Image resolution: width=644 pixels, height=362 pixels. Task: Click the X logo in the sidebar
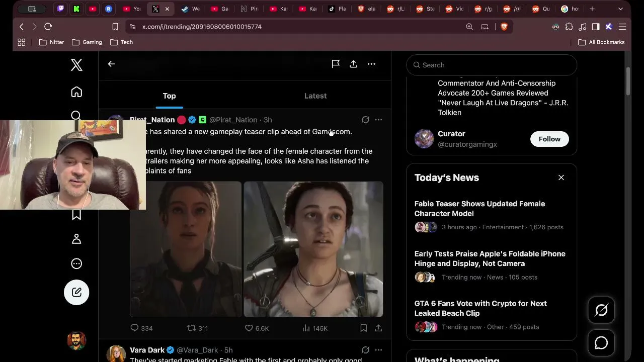(76, 65)
